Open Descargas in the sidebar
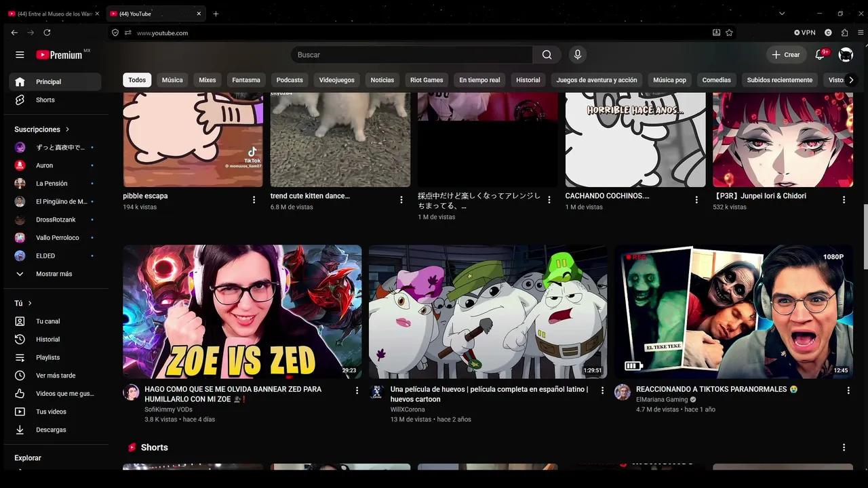The image size is (868, 488). click(x=55, y=430)
